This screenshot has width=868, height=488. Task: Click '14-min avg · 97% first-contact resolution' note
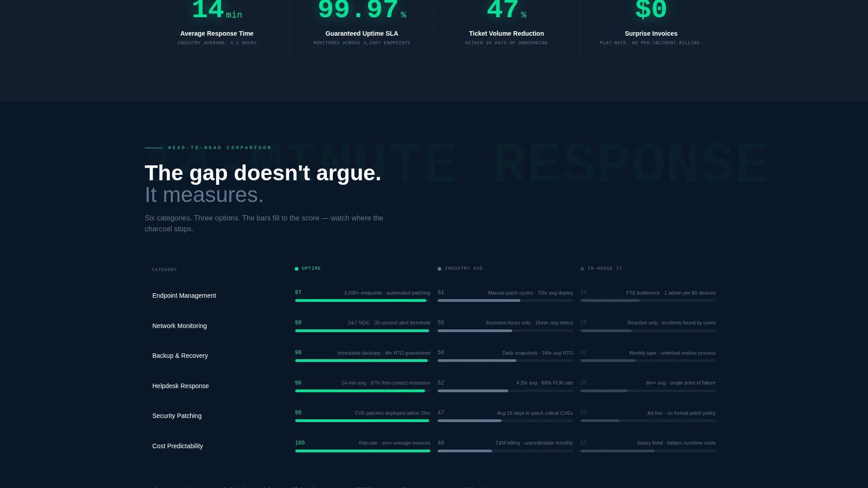(386, 383)
